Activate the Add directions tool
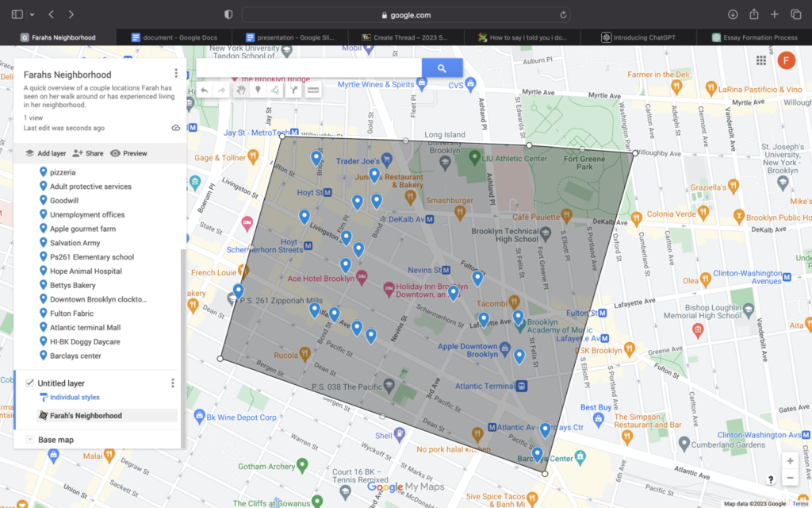Viewport: 812px width, 508px height. click(x=293, y=90)
